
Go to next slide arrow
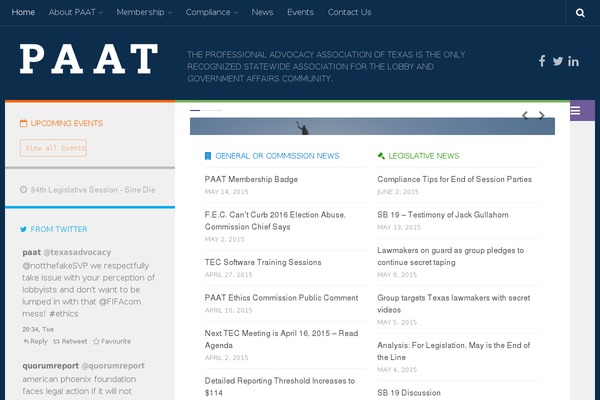(x=541, y=115)
